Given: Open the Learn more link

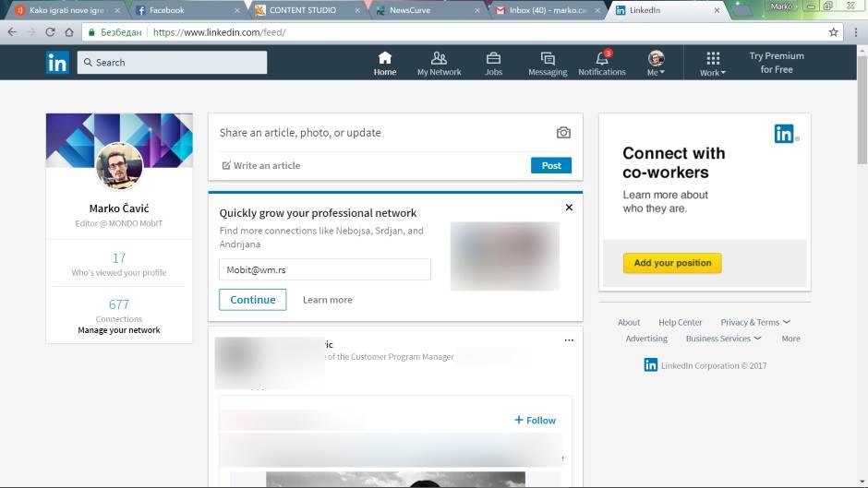Looking at the screenshot, I should (327, 299).
